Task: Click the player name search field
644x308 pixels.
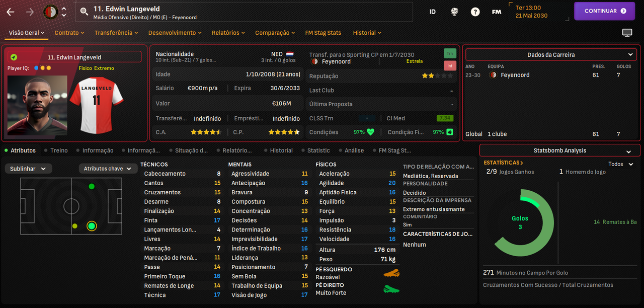Action: pos(244,12)
